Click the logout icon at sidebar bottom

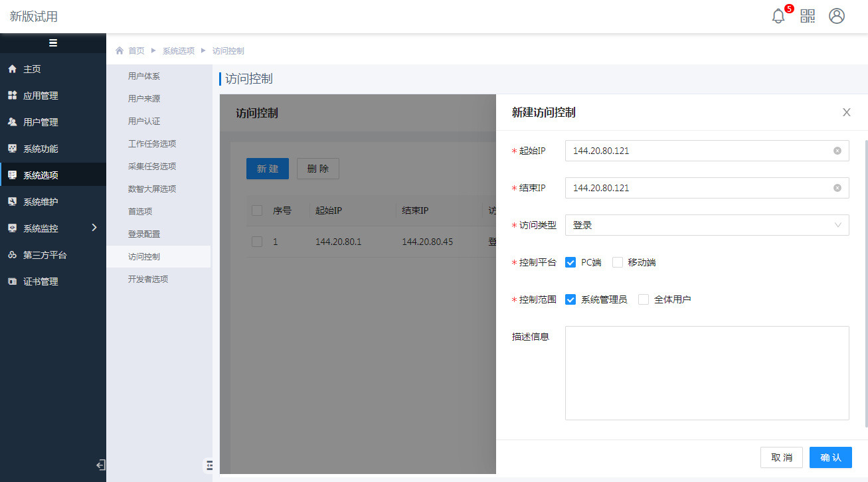tap(100, 465)
